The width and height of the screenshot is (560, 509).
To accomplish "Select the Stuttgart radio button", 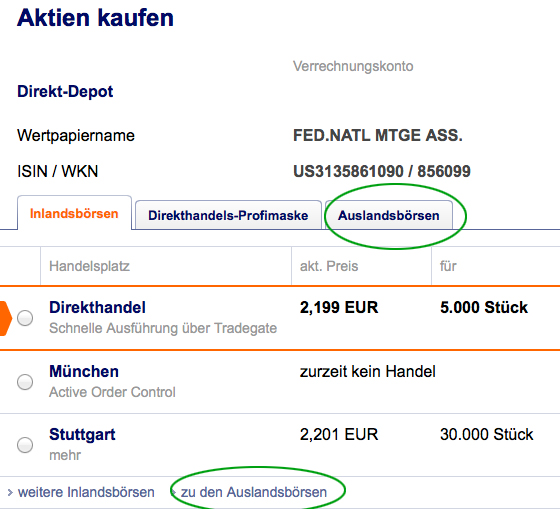I will (x=25, y=445).
